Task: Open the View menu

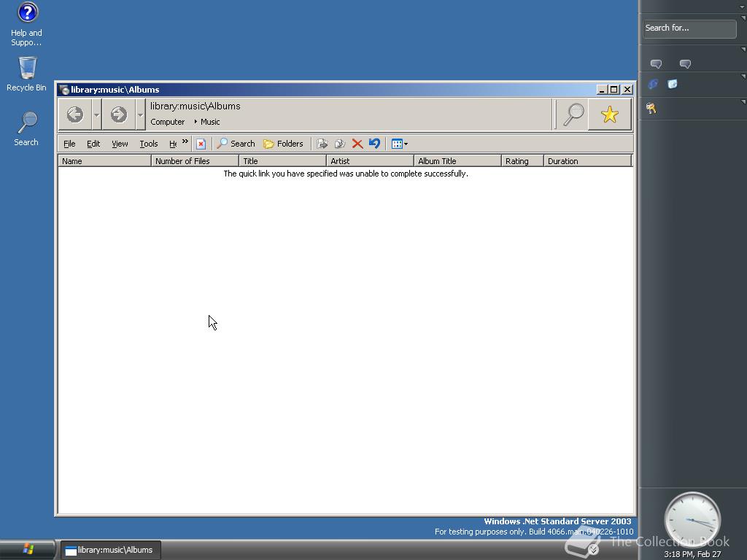Action: coord(120,144)
